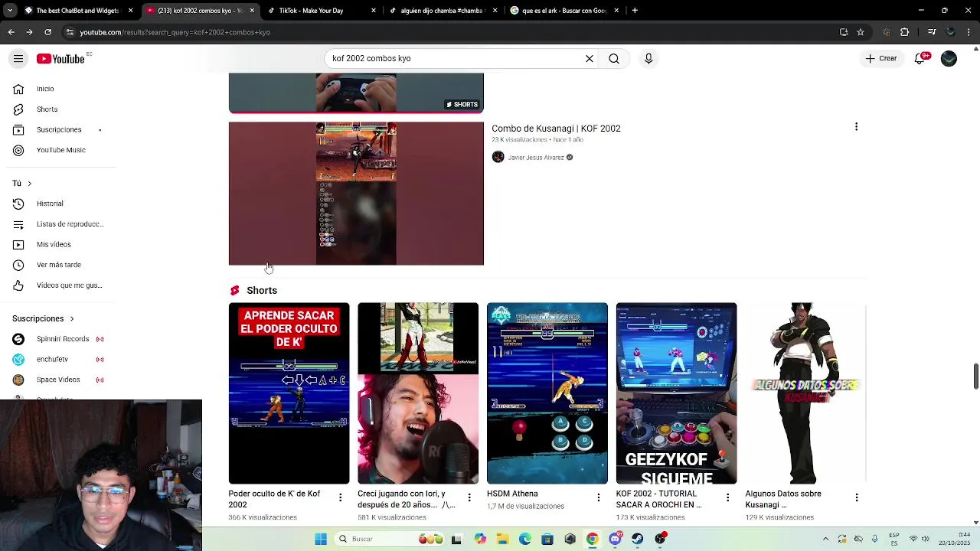Viewport: 980px width, 551px height.
Task: Open the browser extensions puzzle icon
Action: tap(904, 32)
